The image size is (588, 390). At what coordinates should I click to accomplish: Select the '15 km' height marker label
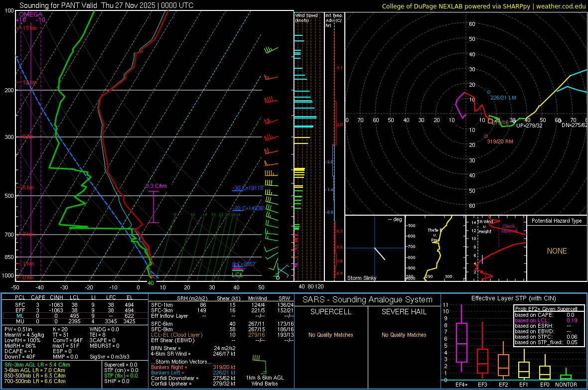[x=29, y=28]
